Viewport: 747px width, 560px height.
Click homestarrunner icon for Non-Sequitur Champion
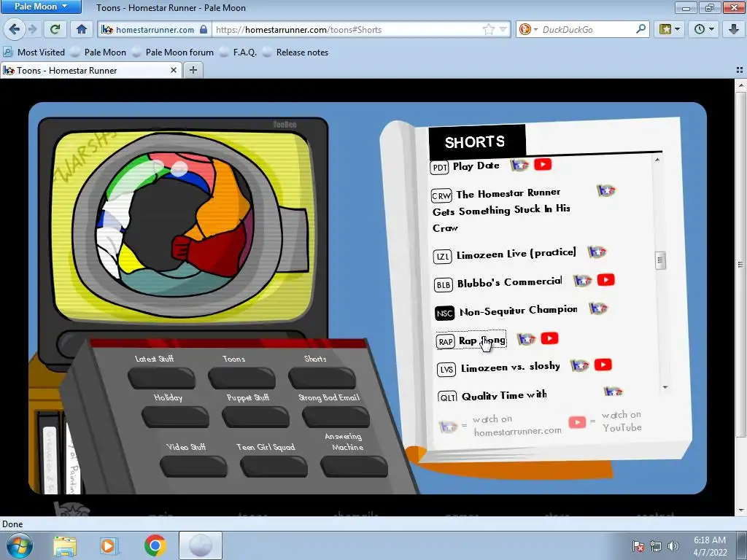(598, 308)
